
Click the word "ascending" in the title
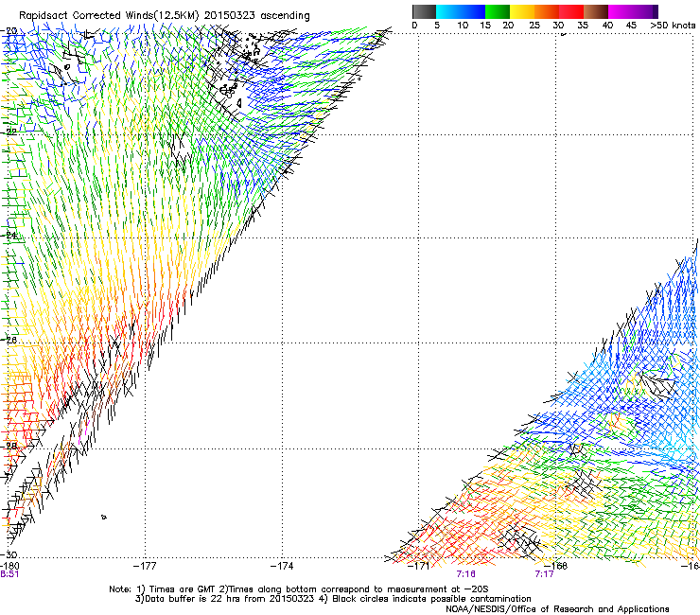(285, 16)
